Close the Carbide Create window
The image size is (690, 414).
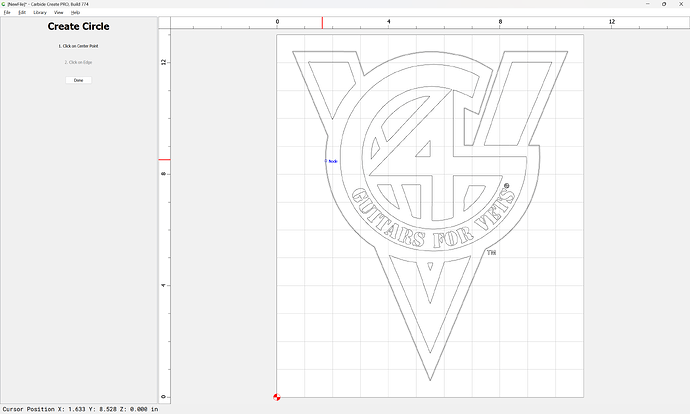coord(681,4)
